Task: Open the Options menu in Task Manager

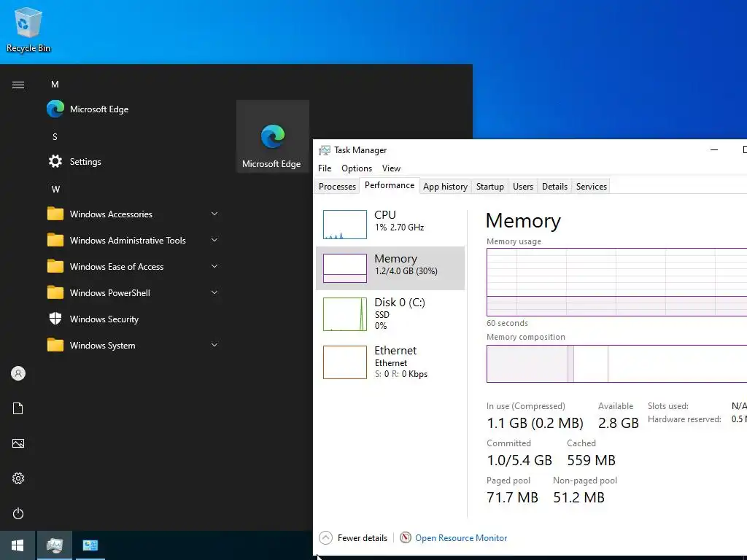Action: pos(356,168)
